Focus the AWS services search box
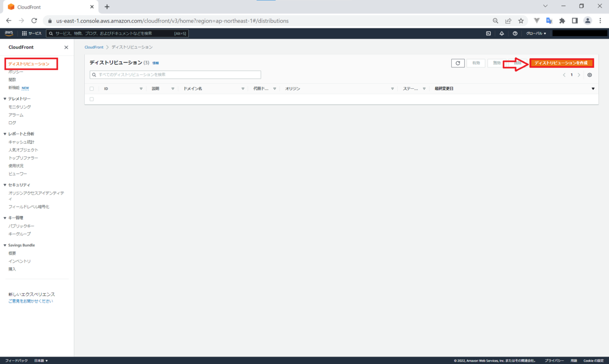This screenshot has width=609, height=364. click(117, 33)
